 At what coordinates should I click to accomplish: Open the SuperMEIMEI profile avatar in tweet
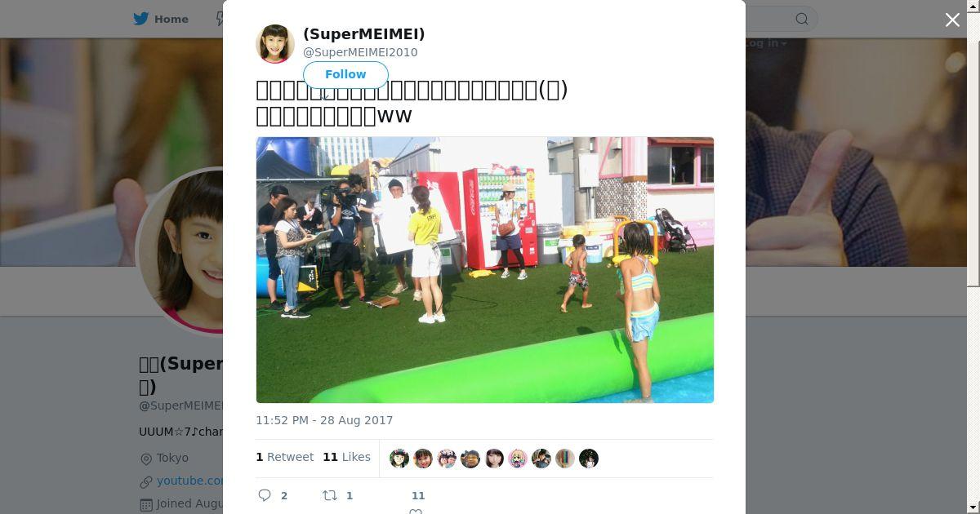tap(275, 44)
